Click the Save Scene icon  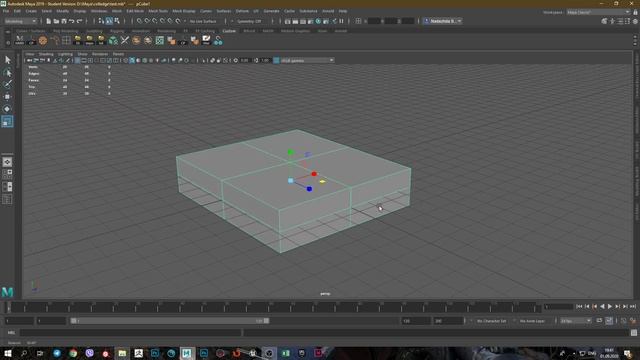pos(64,21)
